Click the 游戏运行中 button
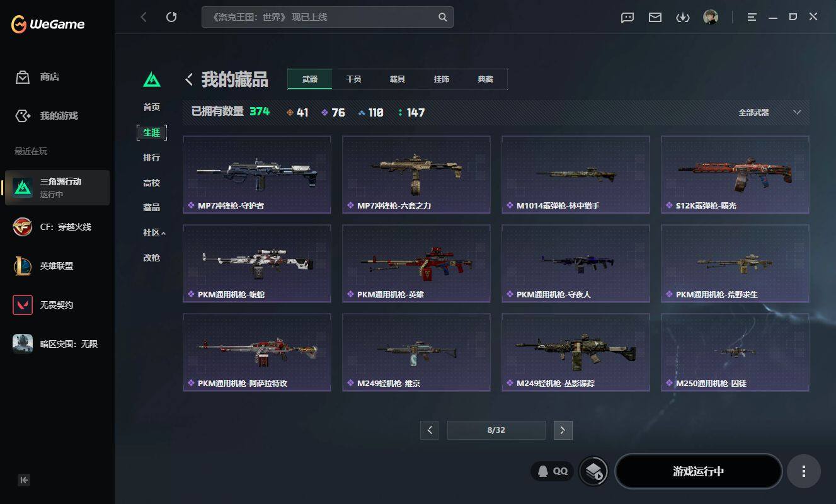 click(698, 471)
